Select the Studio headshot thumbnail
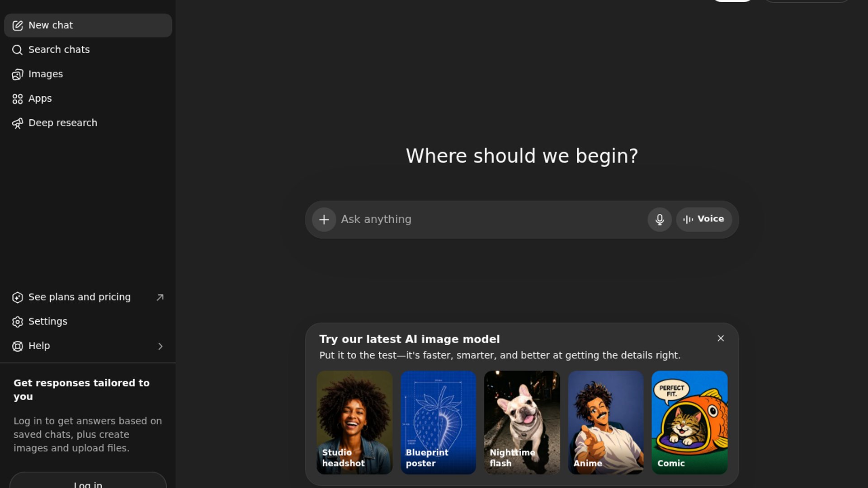The width and height of the screenshot is (868, 488). point(354,422)
